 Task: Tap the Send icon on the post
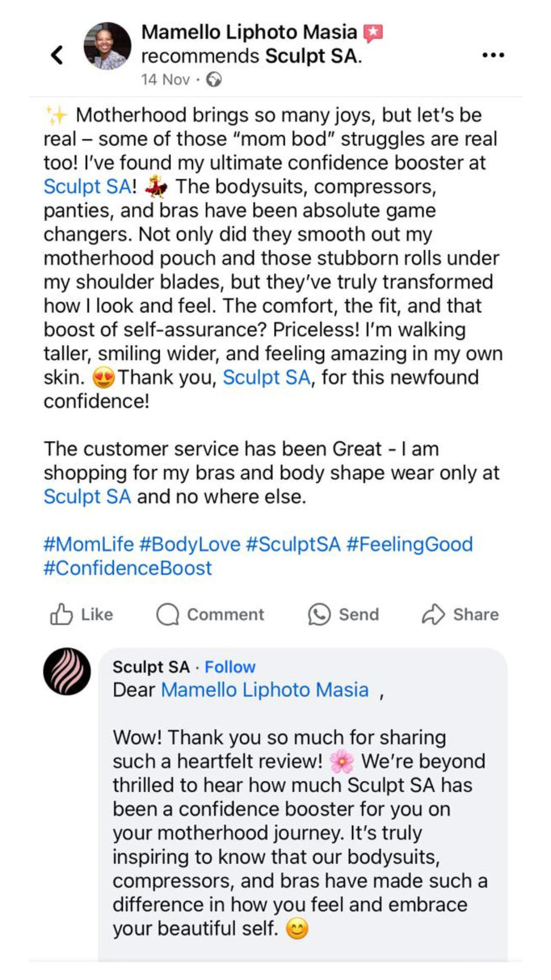(319, 615)
